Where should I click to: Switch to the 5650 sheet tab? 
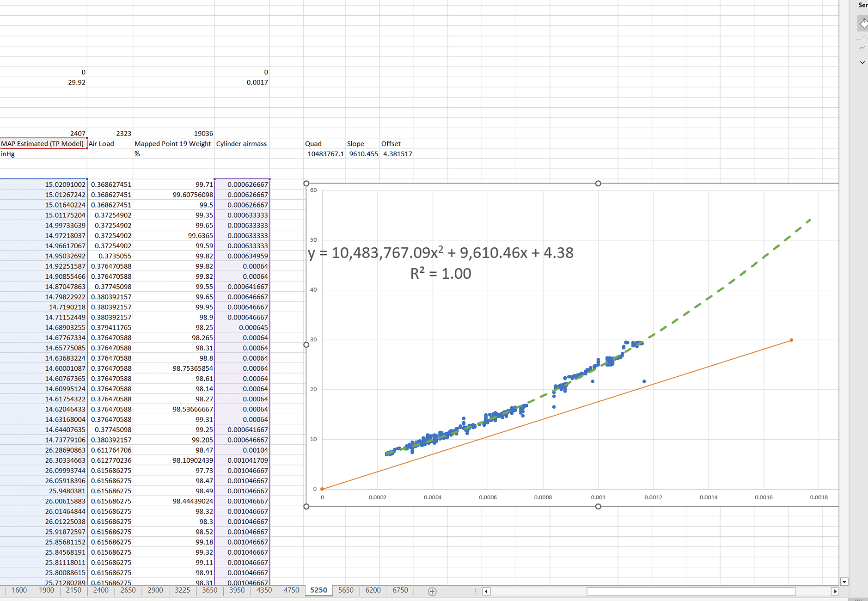346,590
